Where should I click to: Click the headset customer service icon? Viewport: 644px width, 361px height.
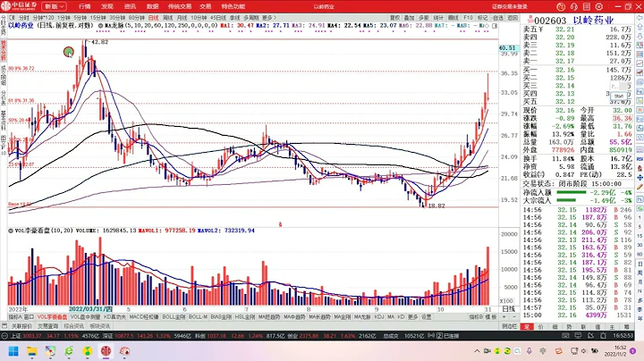573,6
